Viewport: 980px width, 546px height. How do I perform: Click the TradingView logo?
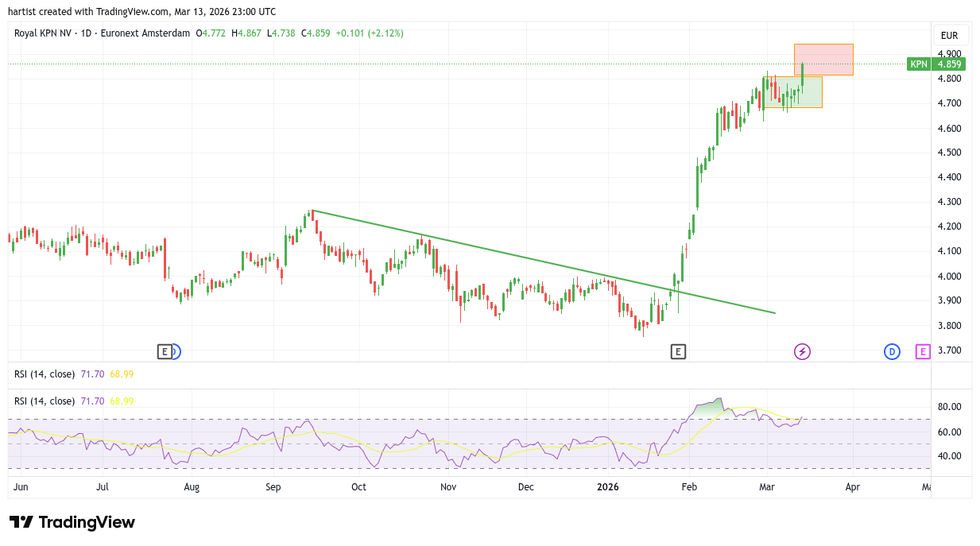[x=72, y=522]
